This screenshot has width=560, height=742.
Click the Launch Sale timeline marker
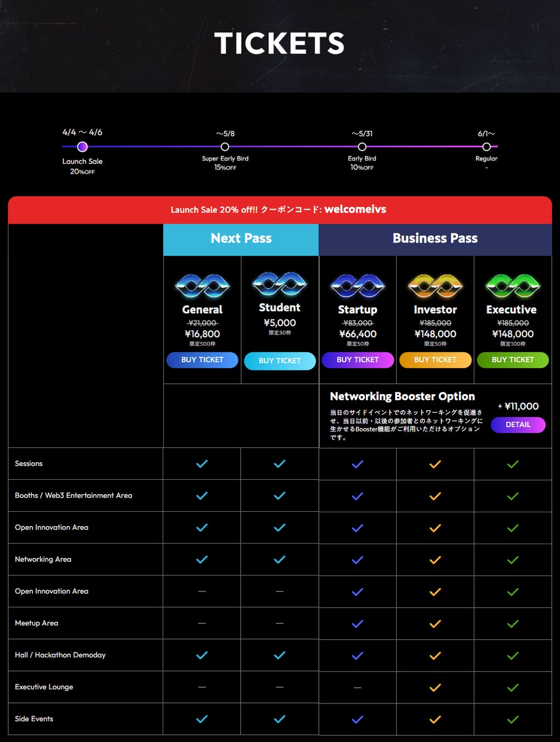[x=82, y=147]
